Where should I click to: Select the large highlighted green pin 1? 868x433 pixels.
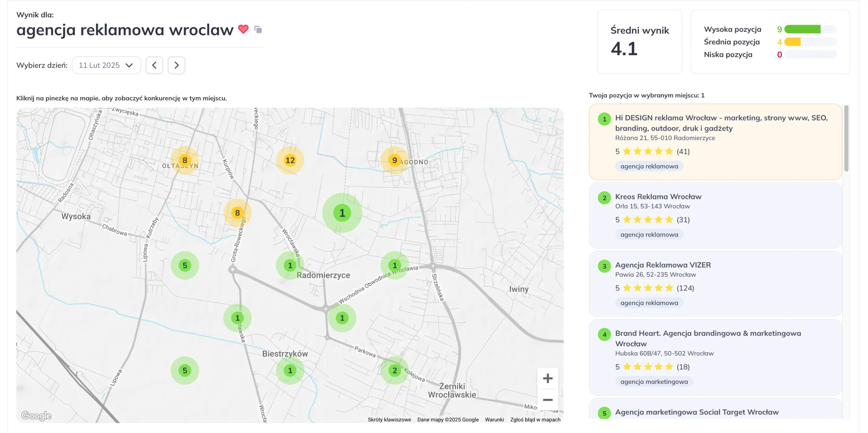coord(342,213)
